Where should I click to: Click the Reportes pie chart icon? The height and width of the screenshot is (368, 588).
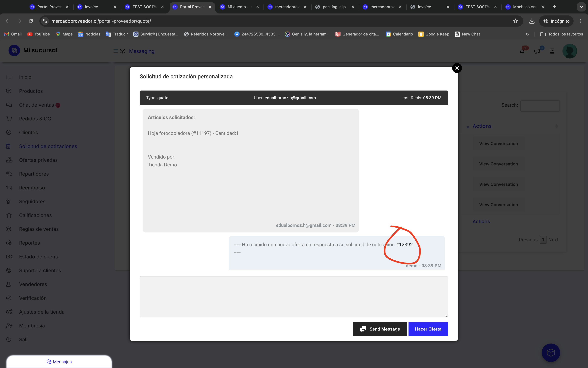(x=9, y=243)
